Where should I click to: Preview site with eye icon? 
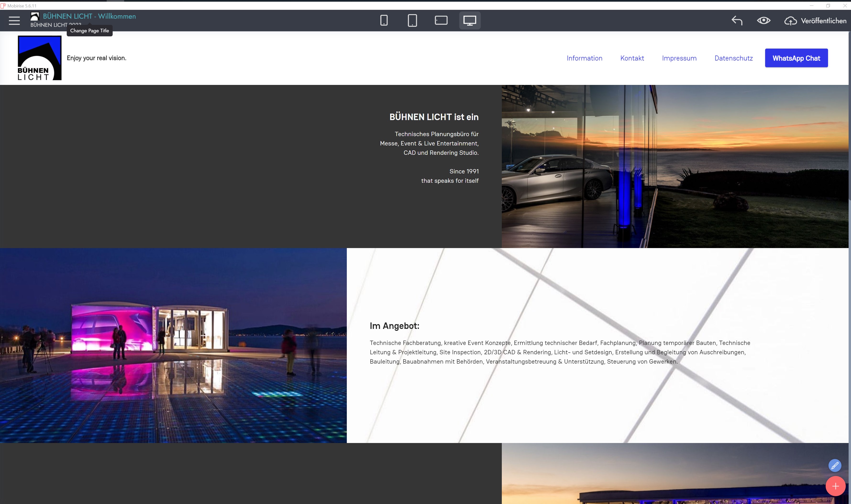pyautogui.click(x=763, y=21)
